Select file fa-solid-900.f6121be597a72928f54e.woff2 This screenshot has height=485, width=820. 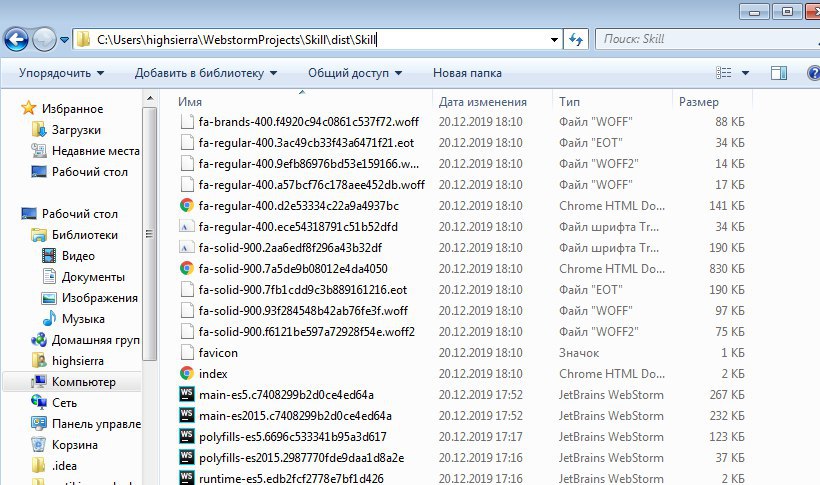click(x=306, y=332)
